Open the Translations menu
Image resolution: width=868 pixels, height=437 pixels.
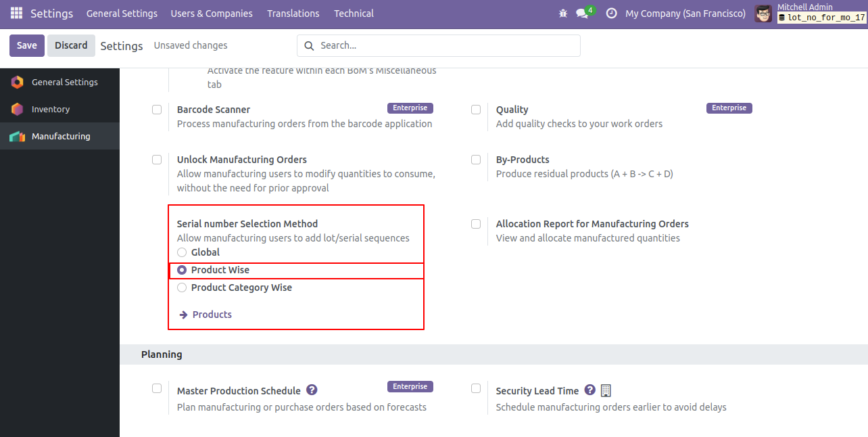point(293,14)
